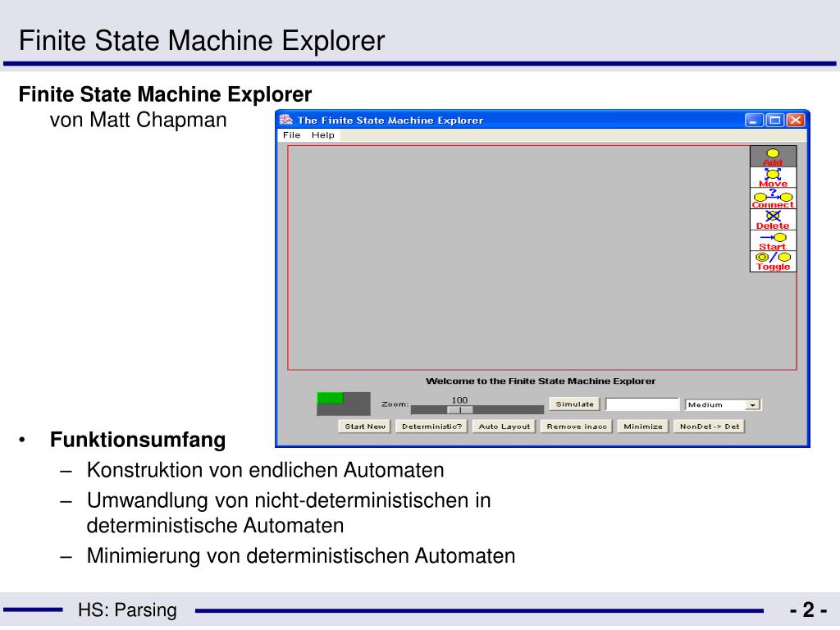Screen dimensions: 840x630
Task: Click inside the gray automaton canvas
Action: [x=518, y=258]
